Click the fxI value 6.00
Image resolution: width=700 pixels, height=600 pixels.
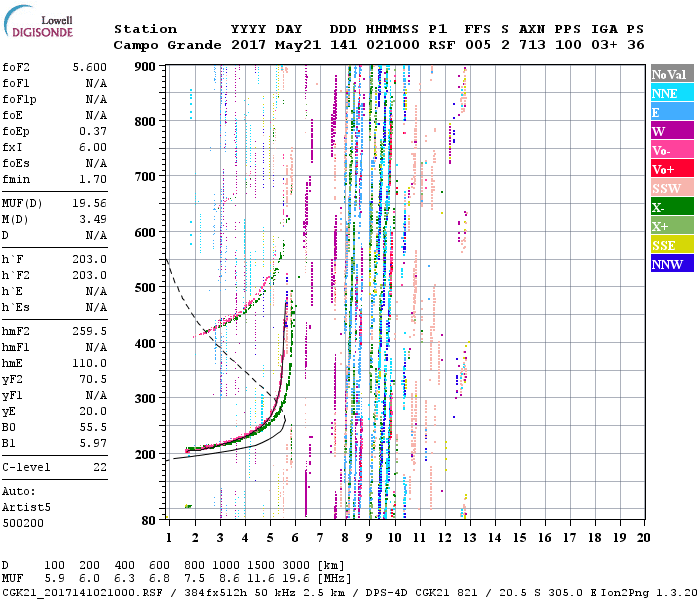pyautogui.click(x=93, y=147)
